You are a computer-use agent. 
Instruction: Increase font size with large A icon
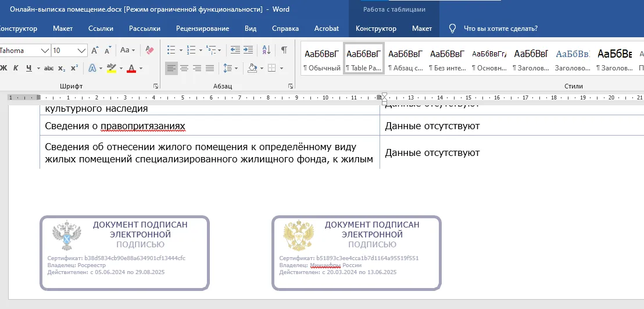[94, 51]
